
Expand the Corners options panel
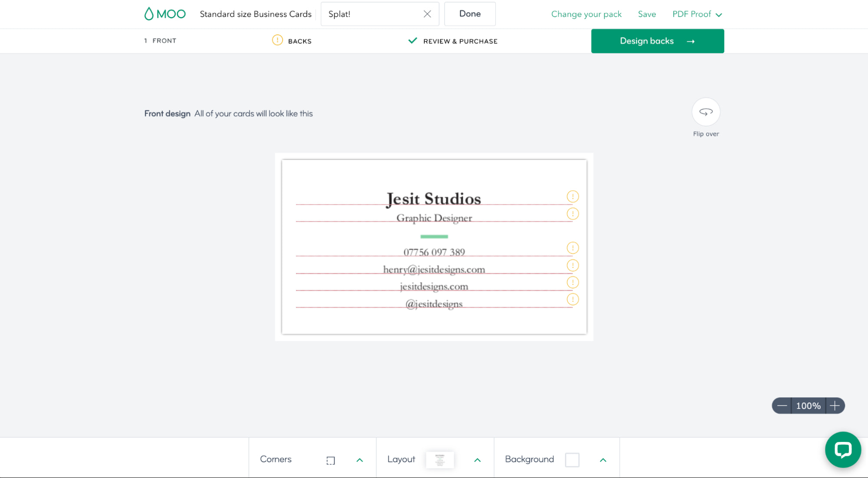[359, 460]
